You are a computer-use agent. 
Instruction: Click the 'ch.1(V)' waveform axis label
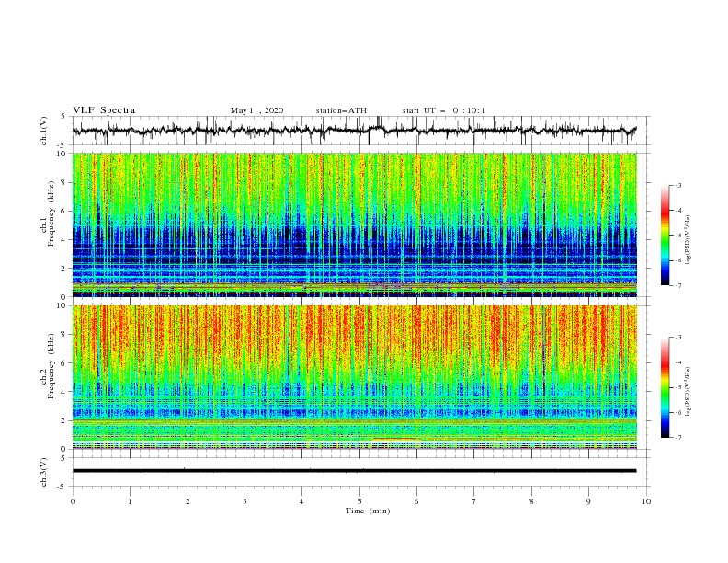(44, 131)
